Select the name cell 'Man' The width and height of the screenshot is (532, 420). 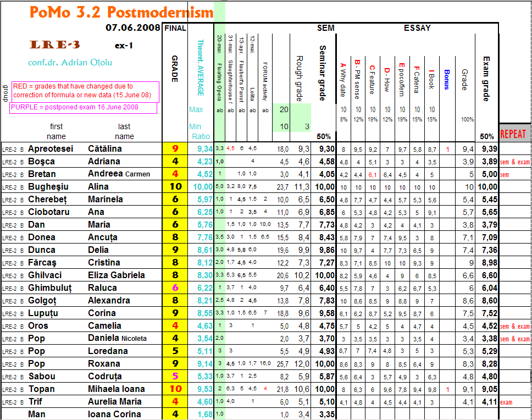[x=37, y=415]
